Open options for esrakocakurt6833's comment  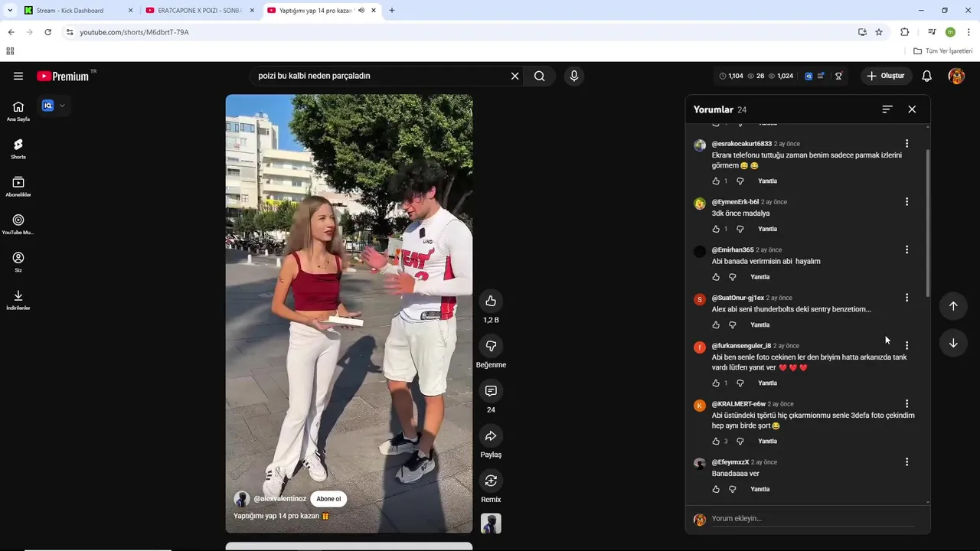pyautogui.click(x=906, y=144)
